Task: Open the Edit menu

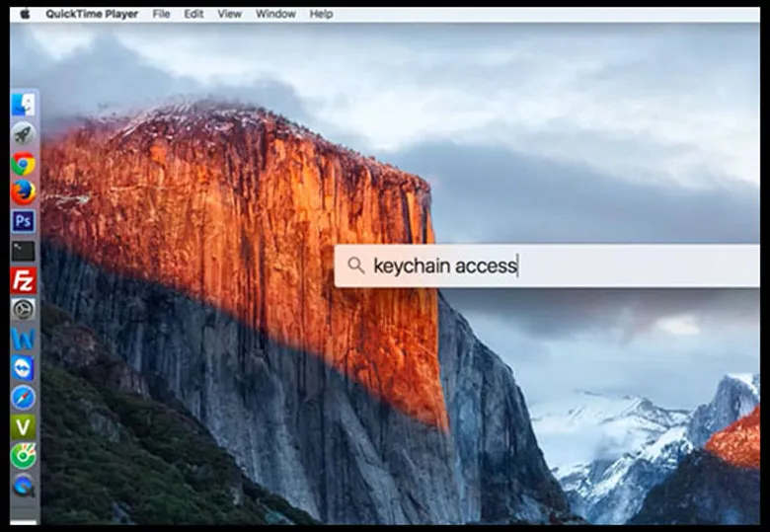Action: point(193,14)
